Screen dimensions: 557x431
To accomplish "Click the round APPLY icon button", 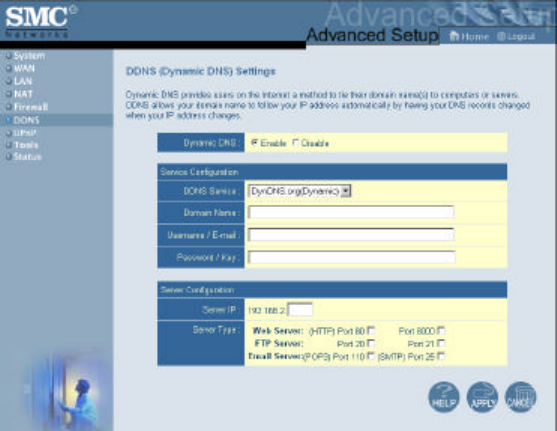I will [482, 397].
